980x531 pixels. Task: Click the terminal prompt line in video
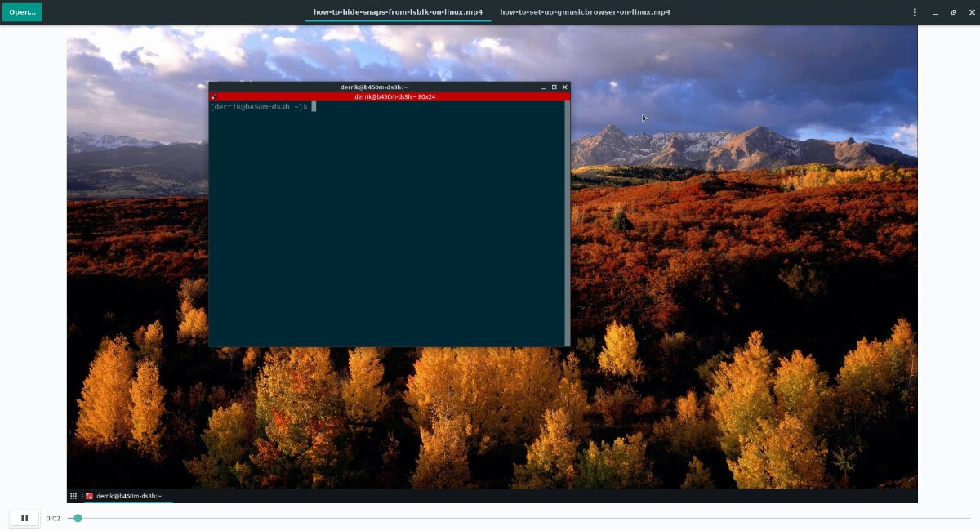click(263, 107)
